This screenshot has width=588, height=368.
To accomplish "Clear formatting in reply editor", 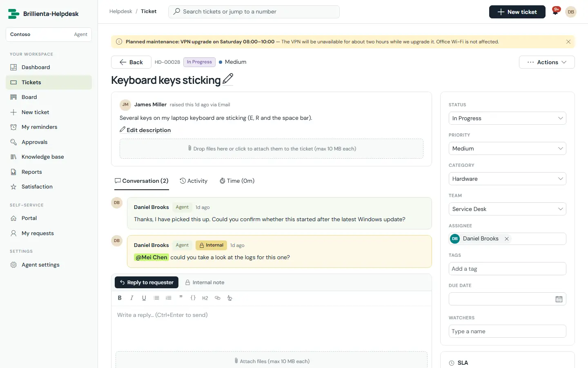I will point(230,298).
